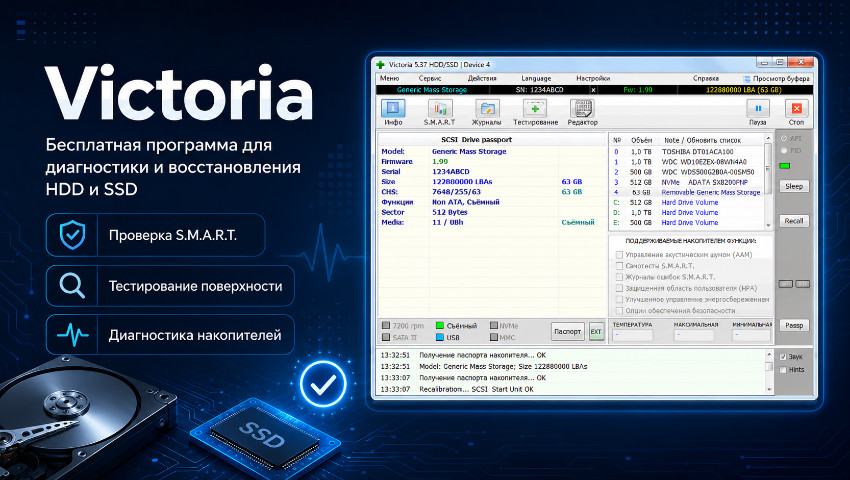
Task: Open the Меню menu
Action: pos(389,79)
